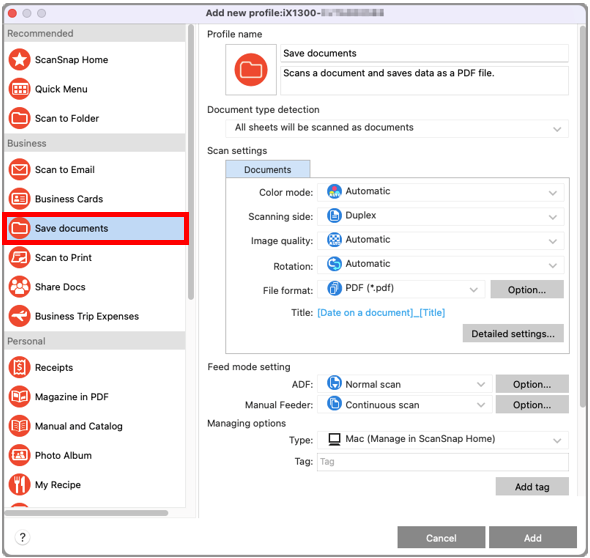590x558 pixels.
Task: Select Business Cards profile label
Action: point(69,199)
